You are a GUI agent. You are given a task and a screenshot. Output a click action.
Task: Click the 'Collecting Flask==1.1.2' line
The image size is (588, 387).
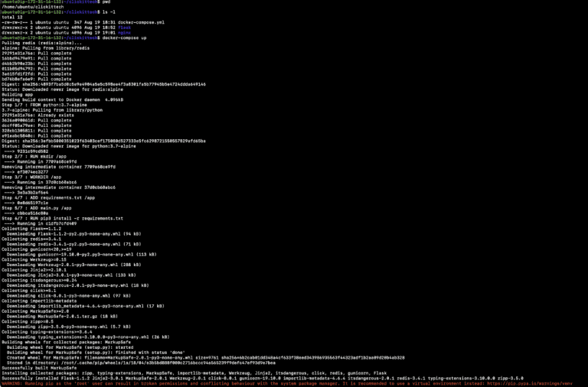31,228
